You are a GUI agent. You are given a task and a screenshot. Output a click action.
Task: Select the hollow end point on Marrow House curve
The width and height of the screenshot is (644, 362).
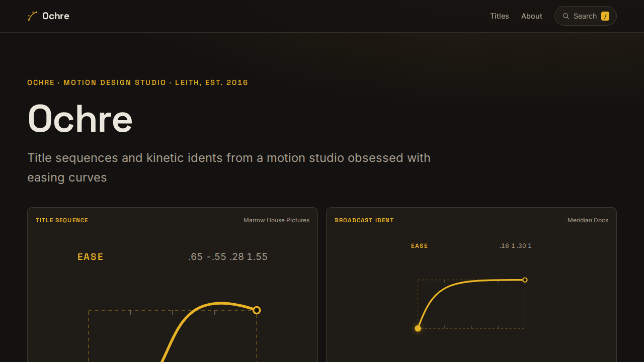pos(257,310)
